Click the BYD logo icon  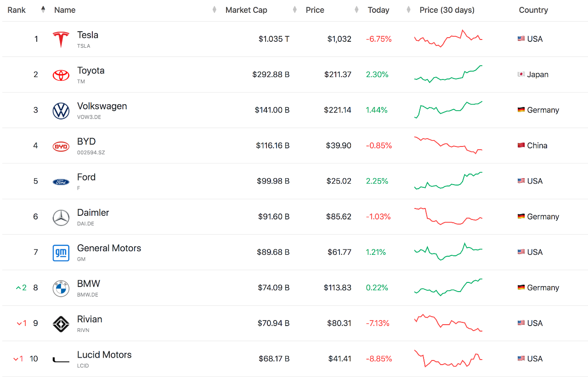[61, 146]
